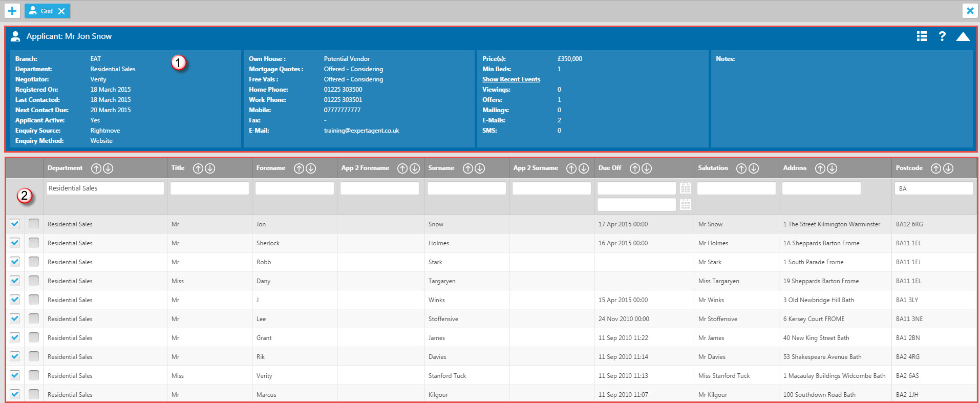The image size is (980, 403).
Task: Select address '3 Old Newbridge Hill Bath'
Action: click(819, 300)
